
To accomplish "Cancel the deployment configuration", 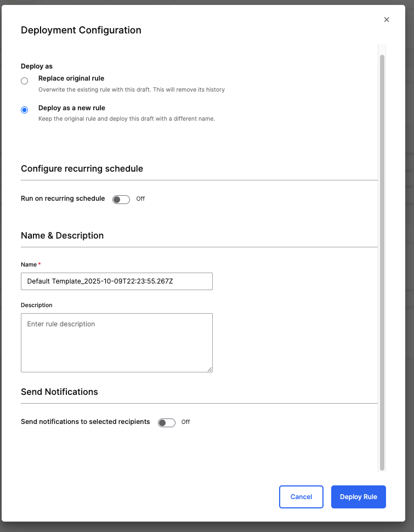I will (301, 496).
